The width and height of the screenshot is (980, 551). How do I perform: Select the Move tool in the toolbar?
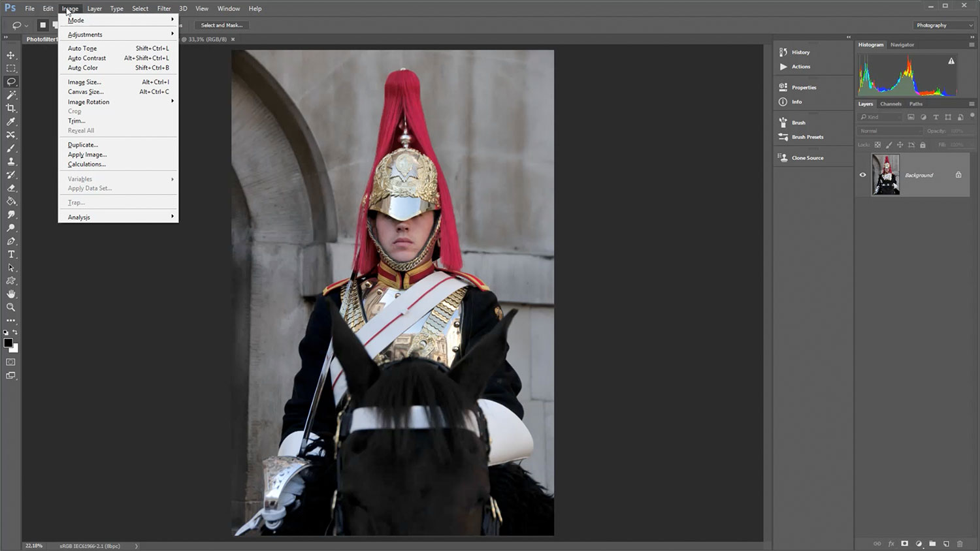point(11,55)
